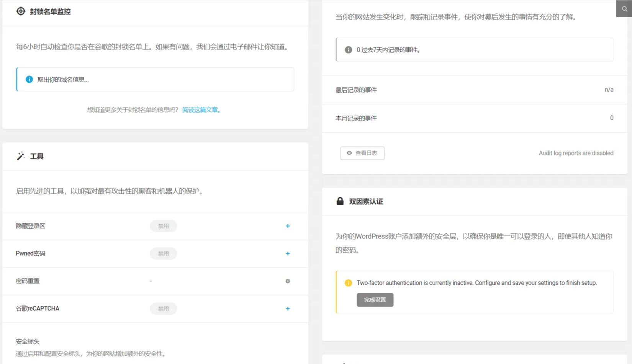Click the 'Two-factor authentication is currently inactive' message
Screen dimensions: 632x364
[x=477, y=283]
